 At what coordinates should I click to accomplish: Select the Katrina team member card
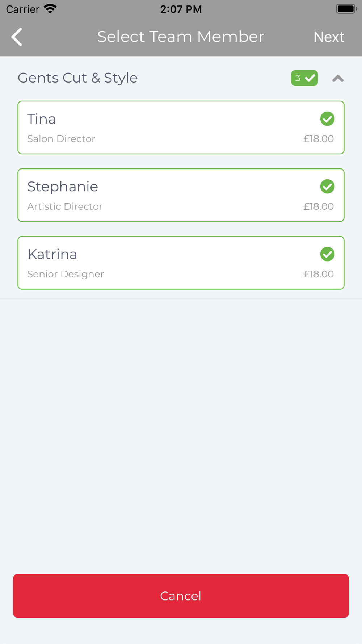tap(181, 263)
